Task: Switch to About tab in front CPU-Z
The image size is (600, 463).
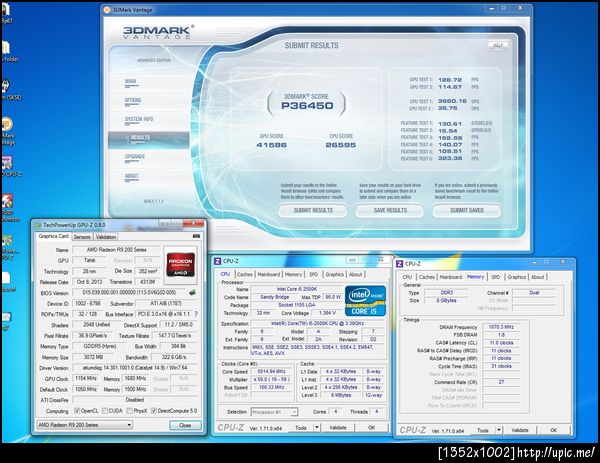Action: [x=355, y=274]
